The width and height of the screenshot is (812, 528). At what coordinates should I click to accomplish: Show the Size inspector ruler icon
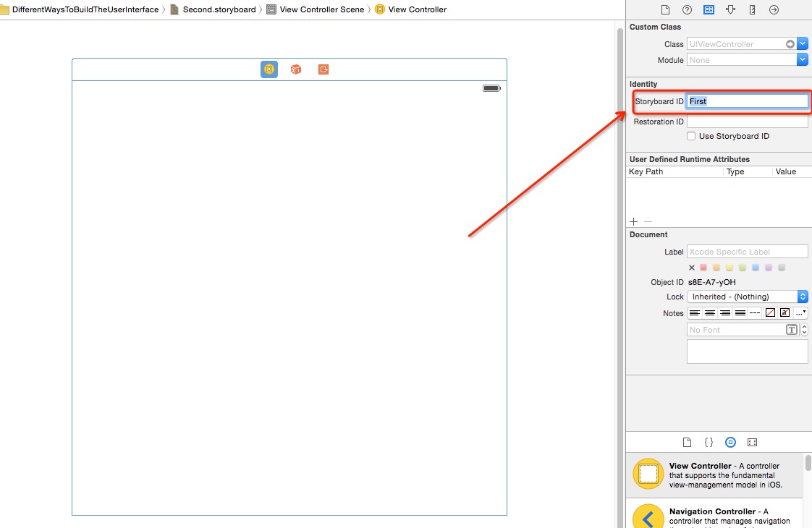(752, 9)
